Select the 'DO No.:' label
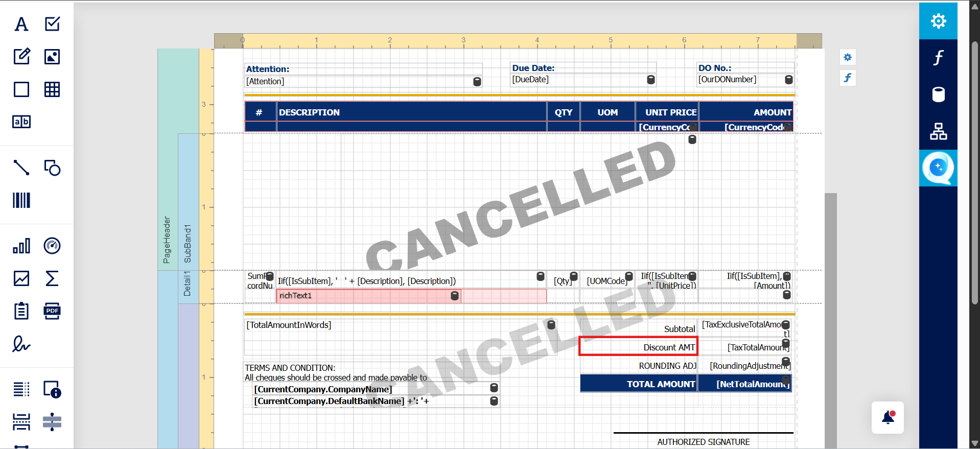Screen dimensions: 980x449 click(745, 68)
